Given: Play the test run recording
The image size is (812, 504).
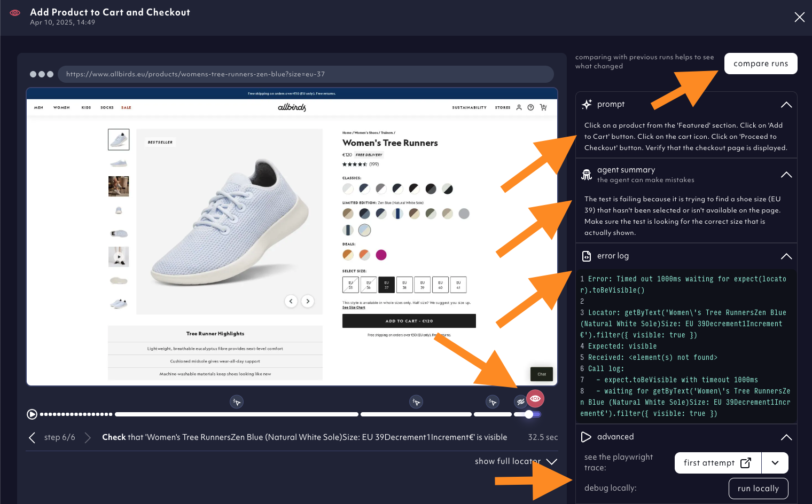Looking at the screenshot, I should 32,414.
